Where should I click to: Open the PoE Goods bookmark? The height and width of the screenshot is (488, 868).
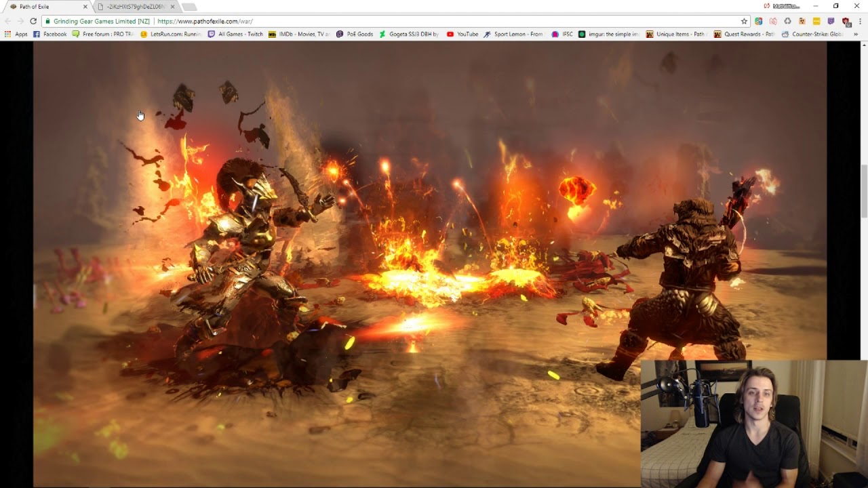(355, 34)
